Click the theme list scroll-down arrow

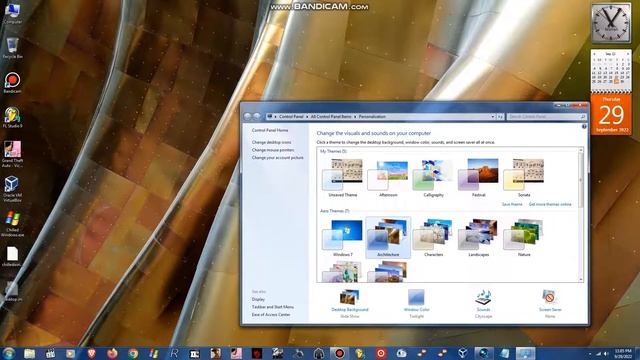[581, 279]
